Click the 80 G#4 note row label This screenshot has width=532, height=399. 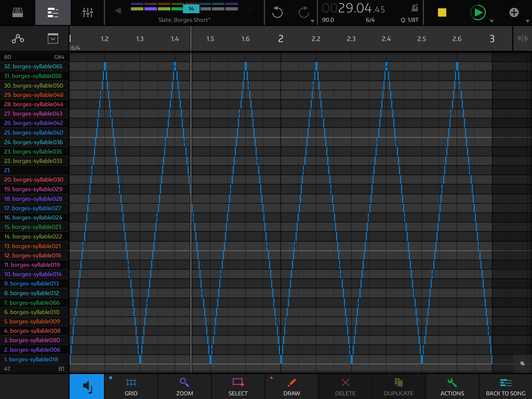(34, 57)
